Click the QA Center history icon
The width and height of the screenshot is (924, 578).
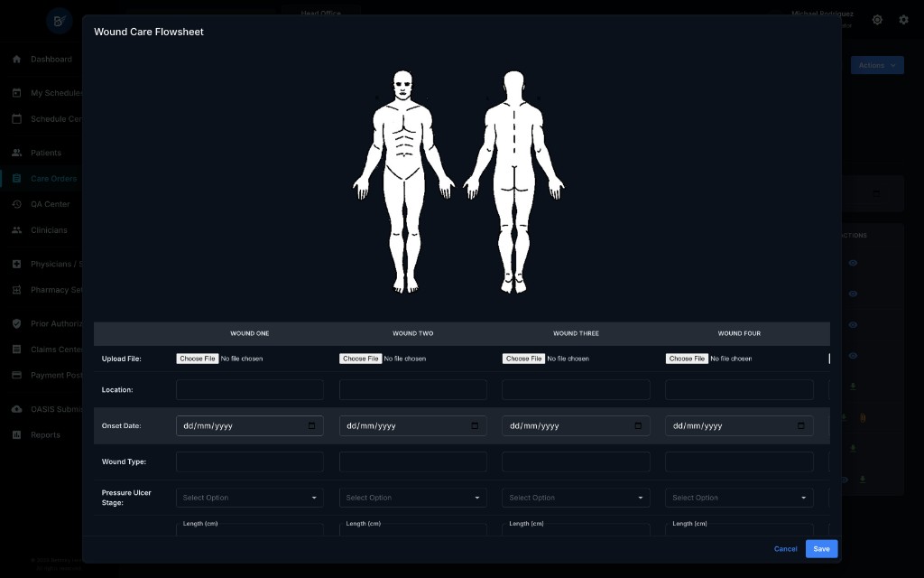coord(16,204)
